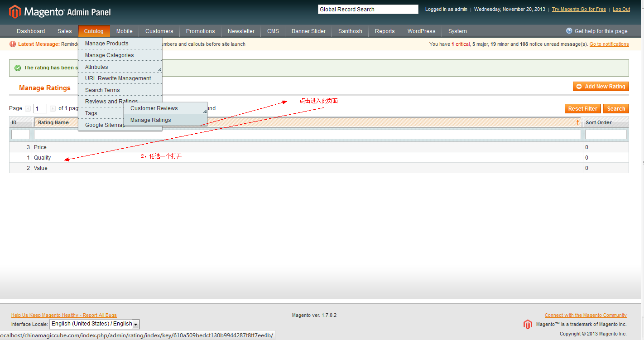
Task: Click the Log Out link
Action: coord(621,10)
